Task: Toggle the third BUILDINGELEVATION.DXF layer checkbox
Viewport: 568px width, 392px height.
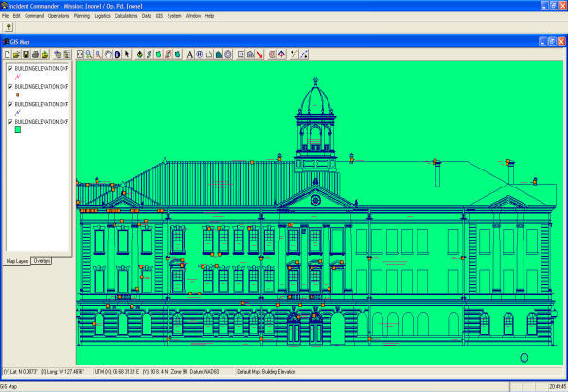Action: (10, 104)
